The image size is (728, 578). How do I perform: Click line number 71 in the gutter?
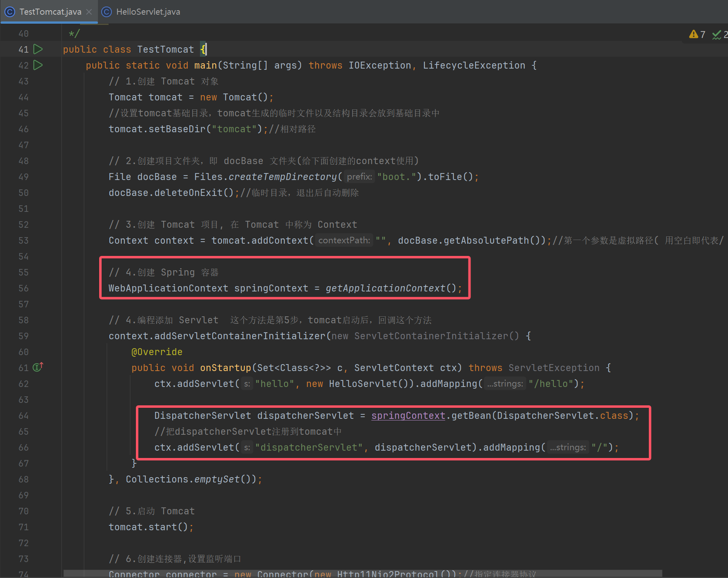click(x=24, y=527)
